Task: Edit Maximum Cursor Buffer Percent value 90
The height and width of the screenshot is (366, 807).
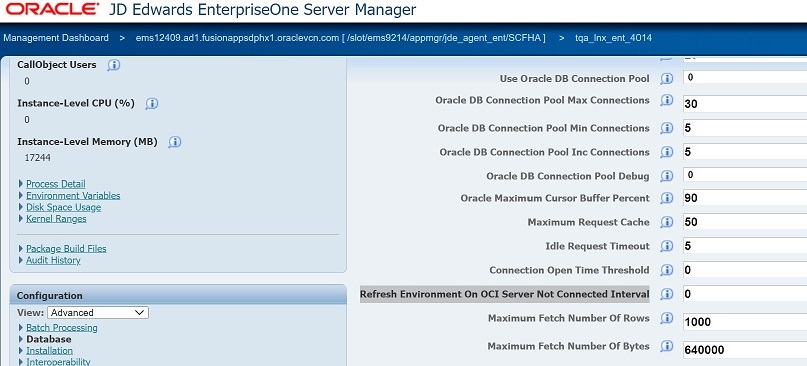Action: 745,198
